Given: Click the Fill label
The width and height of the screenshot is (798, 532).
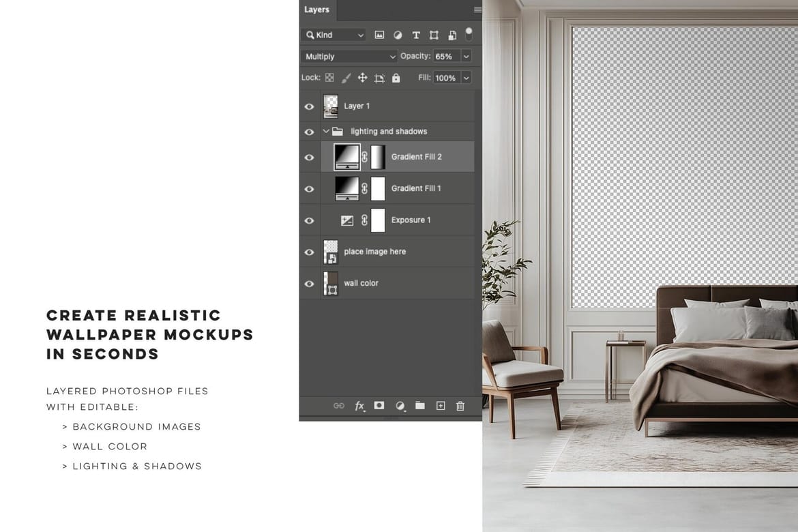Looking at the screenshot, I should (424, 77).
